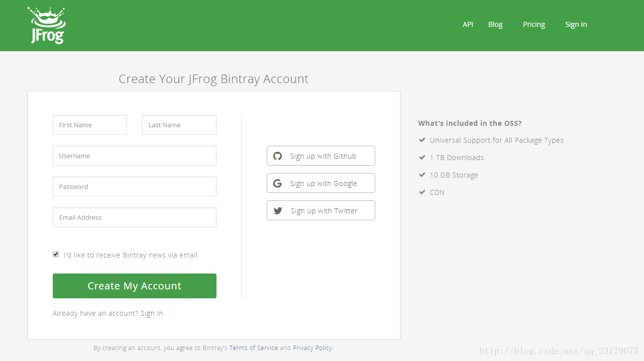This screenshot has width=644, height=361.
Task: Sign up with Github
Action: tap(321, 156)
